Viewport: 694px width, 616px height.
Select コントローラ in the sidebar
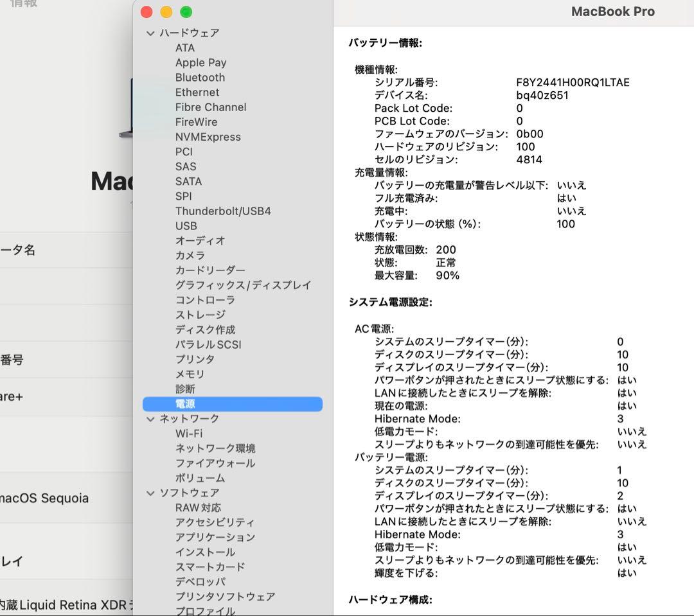point(206,300)
